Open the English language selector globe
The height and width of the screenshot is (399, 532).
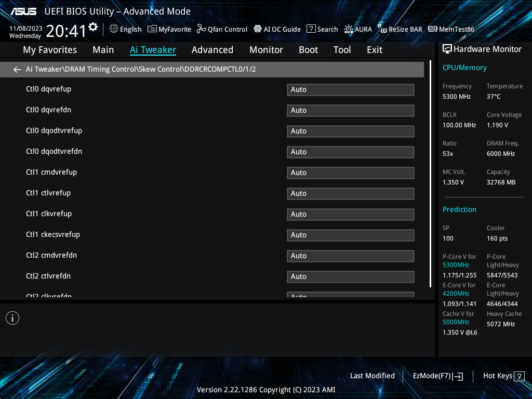(x=114, y=29)
